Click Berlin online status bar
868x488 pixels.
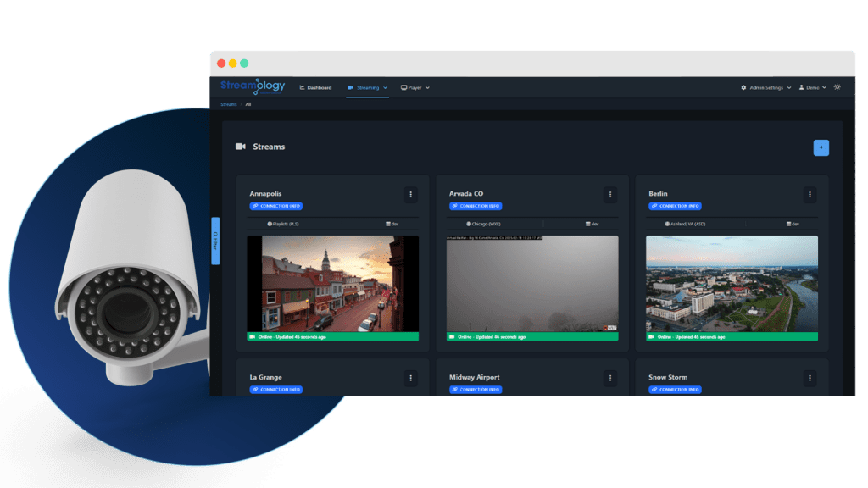732,336
